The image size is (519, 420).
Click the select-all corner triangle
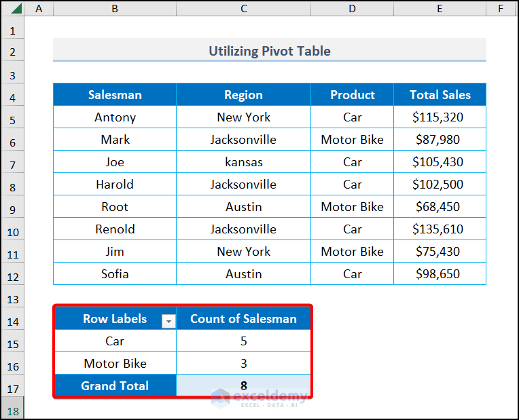point(12,9)
